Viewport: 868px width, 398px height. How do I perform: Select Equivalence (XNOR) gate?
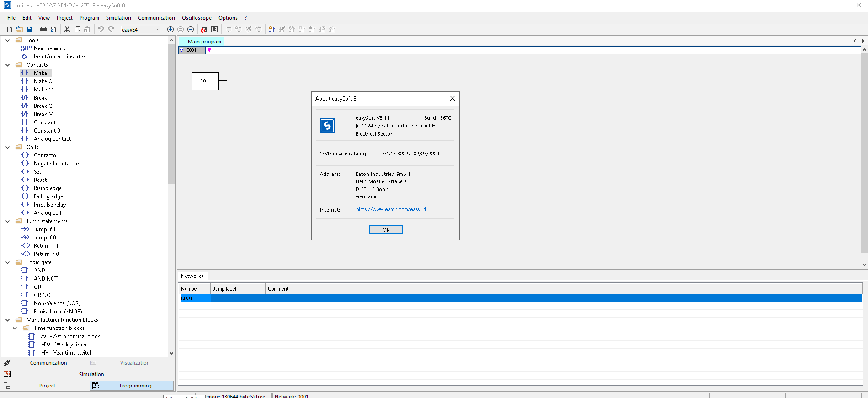click(58, 312)
